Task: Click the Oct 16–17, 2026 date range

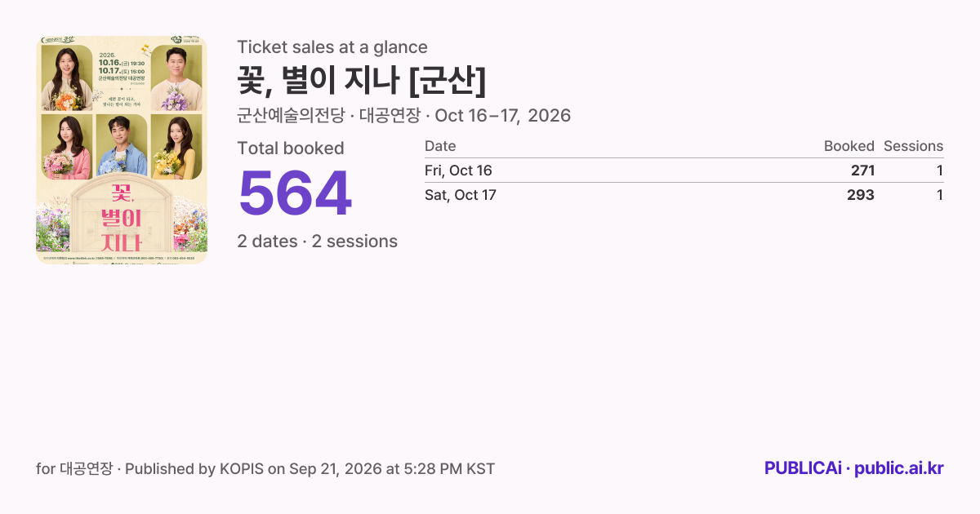Action: [503, 116]
